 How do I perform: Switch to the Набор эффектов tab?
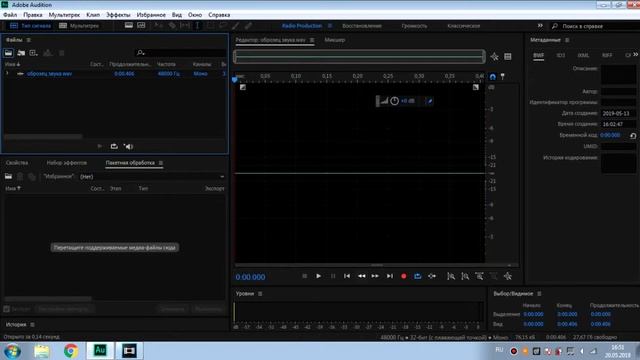(67, 162)
